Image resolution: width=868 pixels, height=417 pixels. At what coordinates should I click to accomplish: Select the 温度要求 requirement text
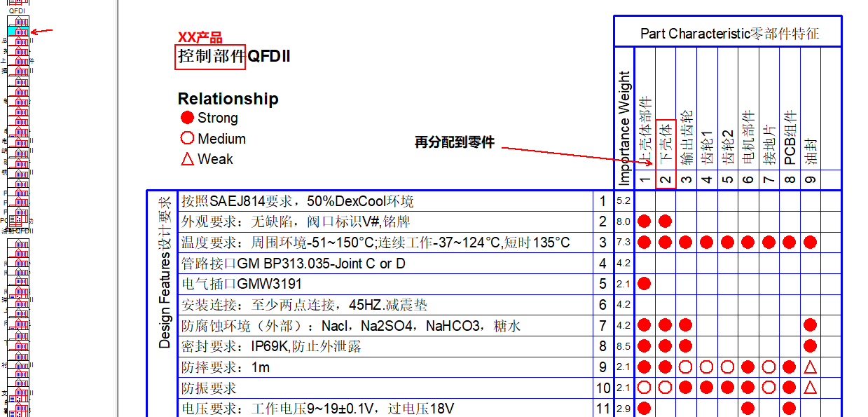click(376, 242)
